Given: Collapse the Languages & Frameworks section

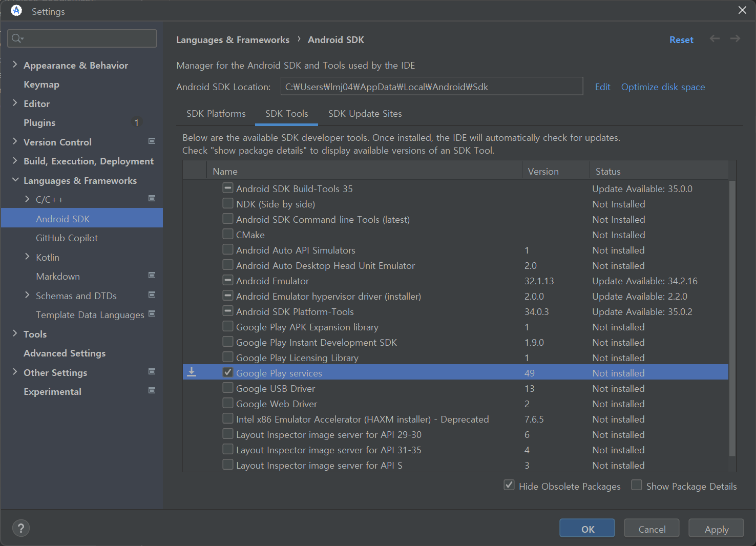Looking at the screenshot, I should tap(15, 180).
